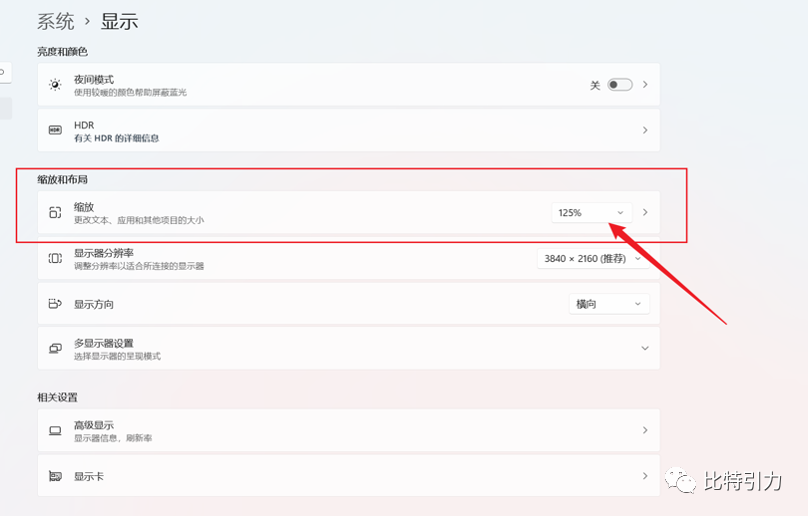Click the night light sun icon

(x=55, y=85)
